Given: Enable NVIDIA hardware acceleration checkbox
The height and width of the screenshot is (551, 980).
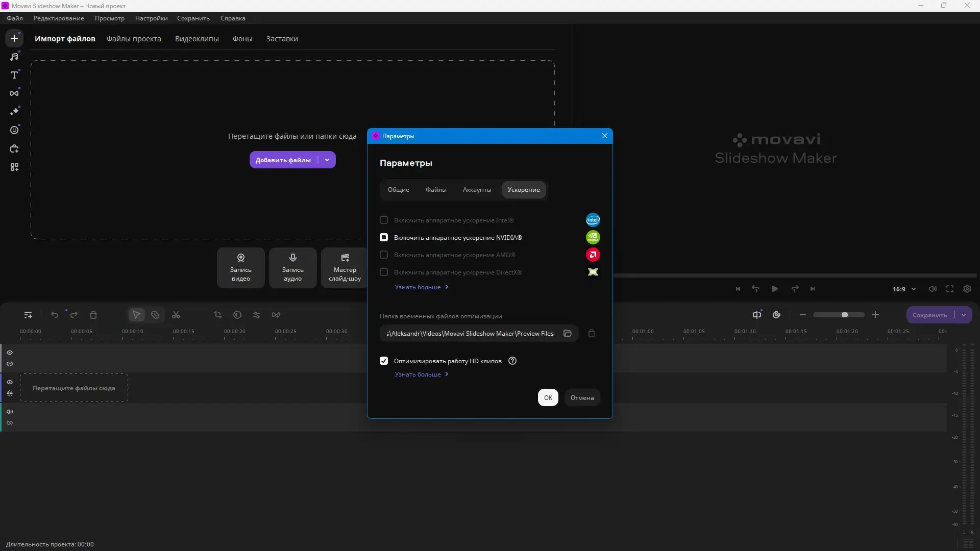Looking at the screenshot, I should [384, 237].
